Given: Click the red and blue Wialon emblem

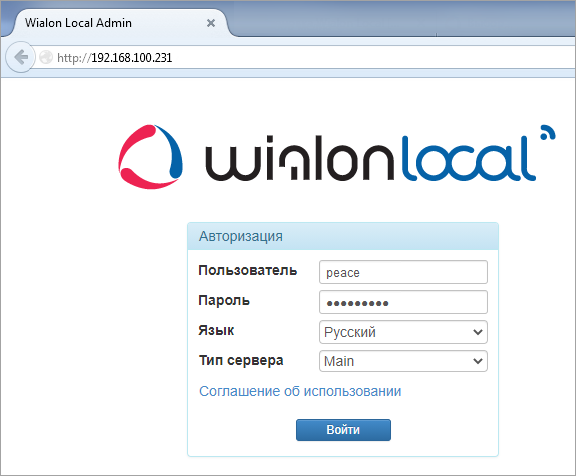Looking at the screenshot, I should click(x=151, y=157).
